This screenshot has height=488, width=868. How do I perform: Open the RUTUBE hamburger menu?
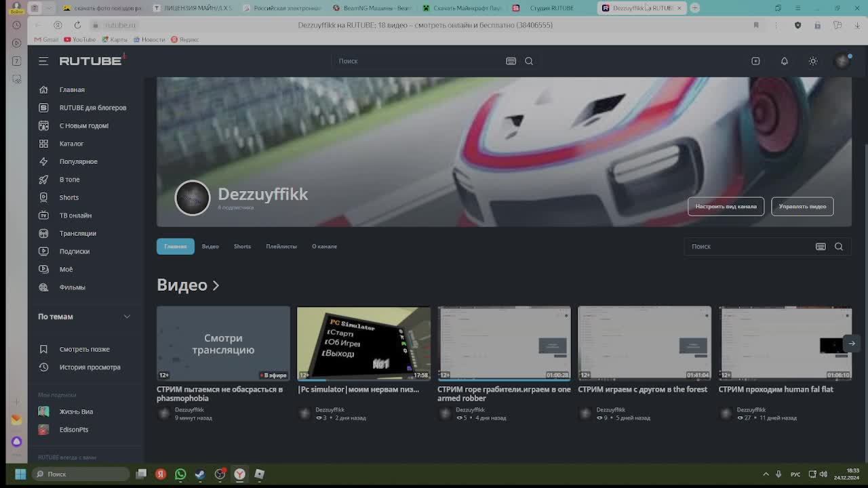(43, 61)
